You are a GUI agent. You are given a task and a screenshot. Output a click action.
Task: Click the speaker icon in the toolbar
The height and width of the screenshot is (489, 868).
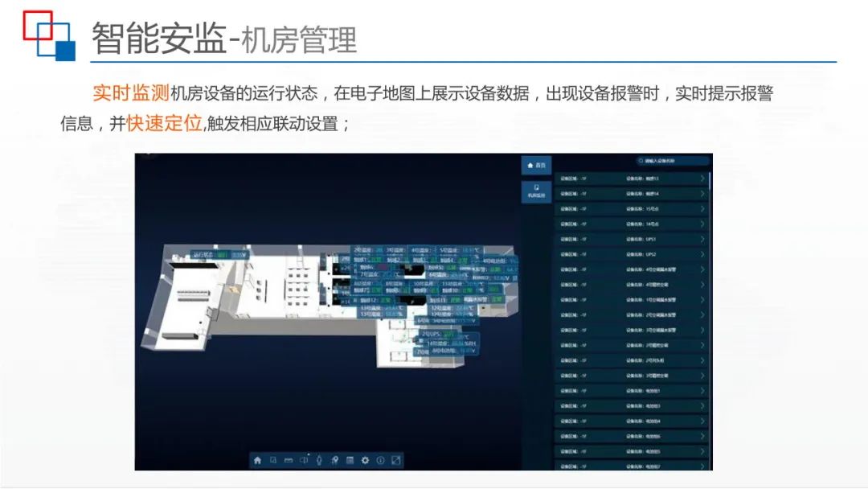[x=305, y=459]
